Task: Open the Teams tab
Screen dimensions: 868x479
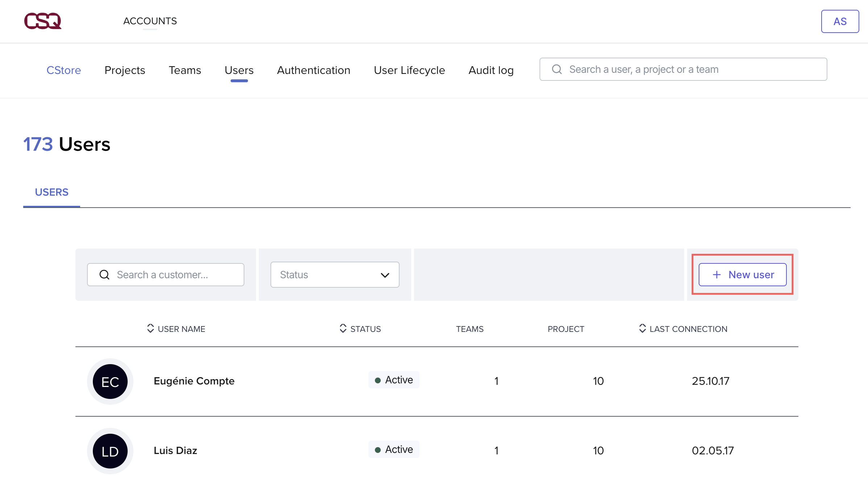Action: (185, 70)
